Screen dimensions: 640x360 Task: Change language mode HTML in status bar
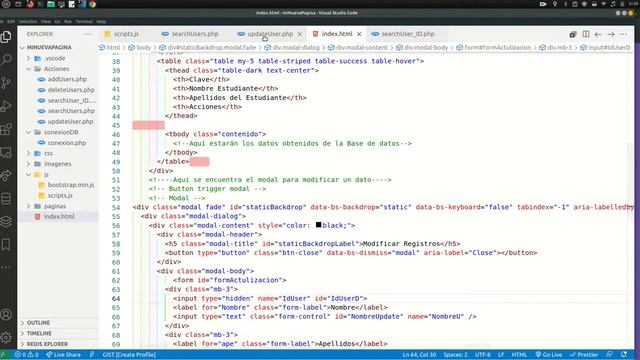(x=519, y=355)
